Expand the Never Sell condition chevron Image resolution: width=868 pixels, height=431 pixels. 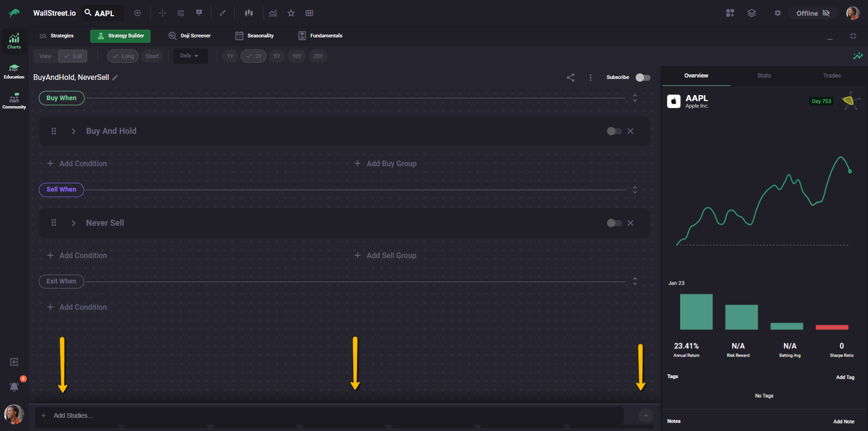click(x=73, y=223)
